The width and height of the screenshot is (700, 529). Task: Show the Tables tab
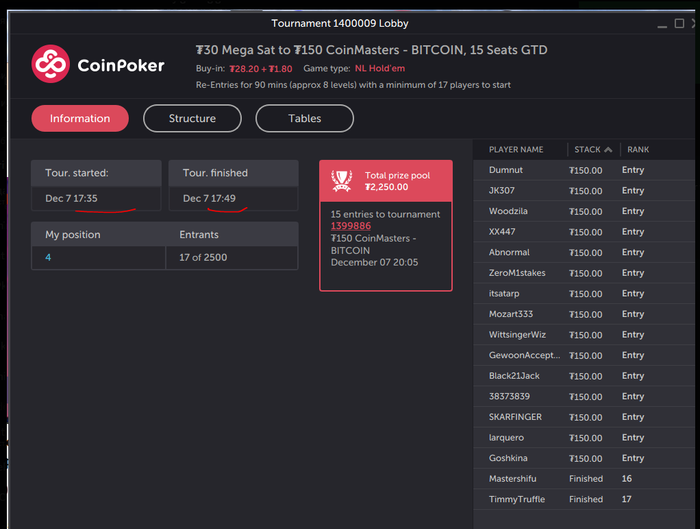pos(305,118)
